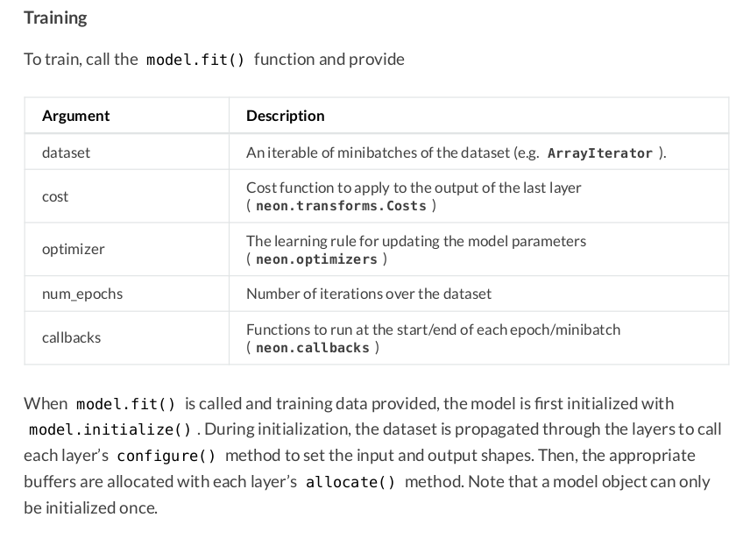Select the callbacks argument cell
736x560 pixels.
pos(71,337)
